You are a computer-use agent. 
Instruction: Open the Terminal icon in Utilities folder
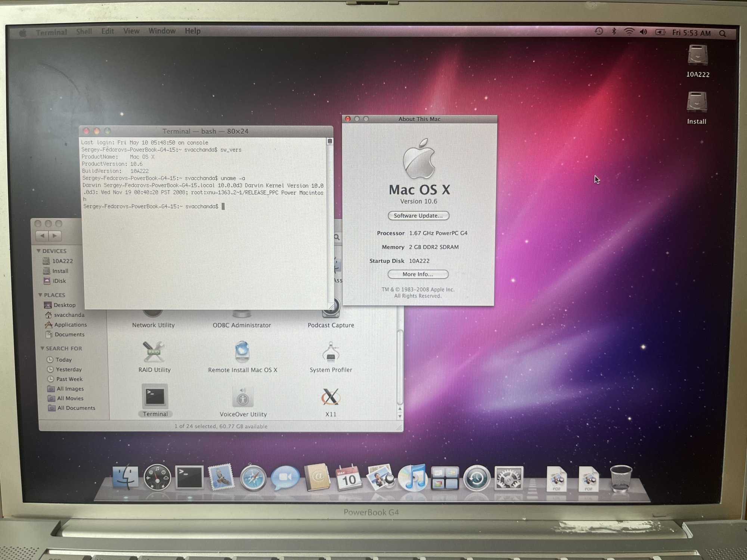point(155,397)
